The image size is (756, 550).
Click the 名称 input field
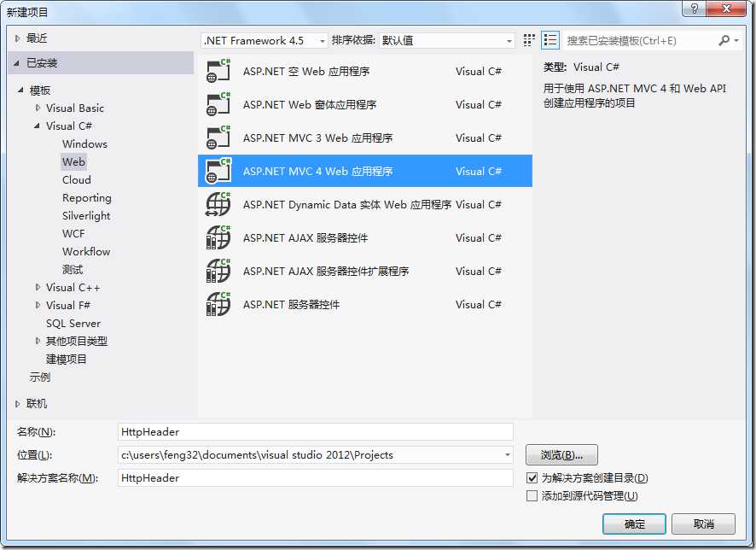[x=316, y=432]
